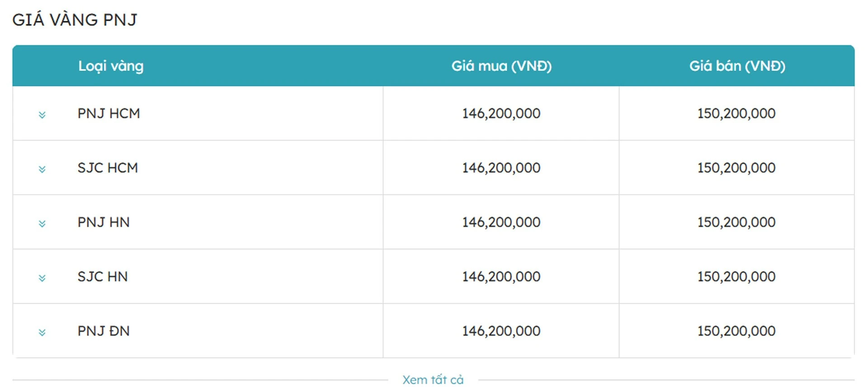Open the Xem tất cả link
This screenshot has width=868, height=387.
[x=433, y=379]
